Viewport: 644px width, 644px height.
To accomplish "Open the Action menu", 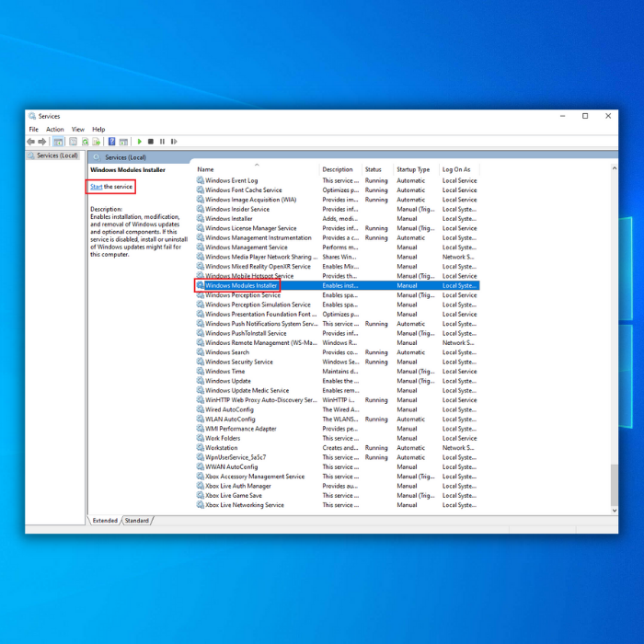I will 54,130.
